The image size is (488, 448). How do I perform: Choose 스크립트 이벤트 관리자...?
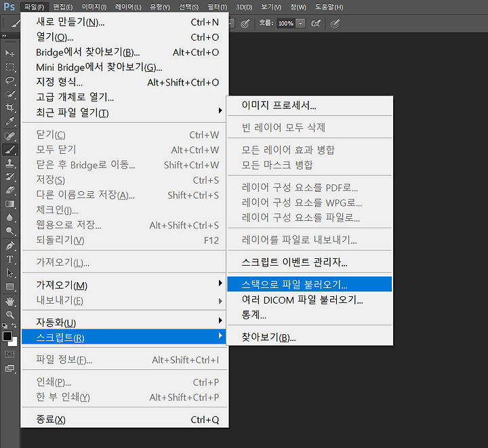(x=309, y=262)
